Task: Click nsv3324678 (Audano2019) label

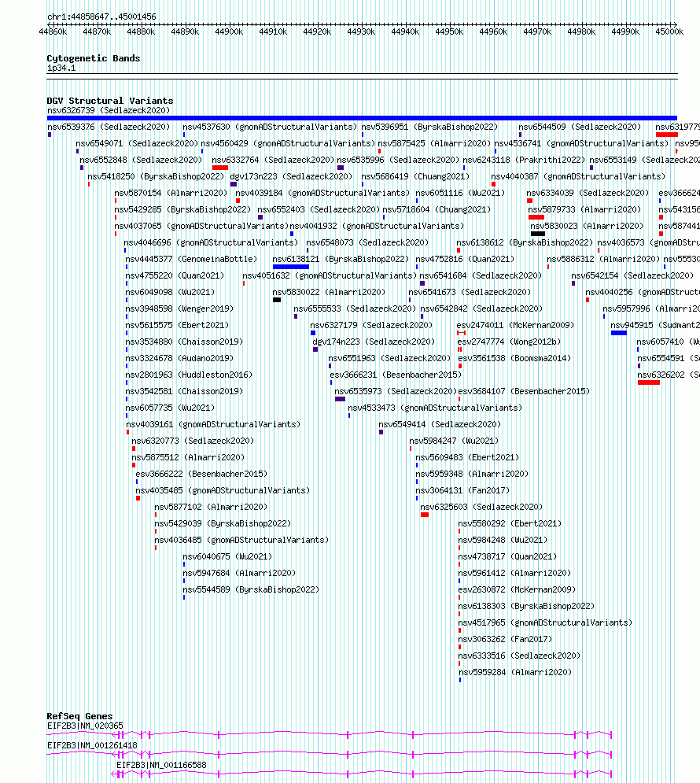Action: pyautogui.click(x=179, y=358)
